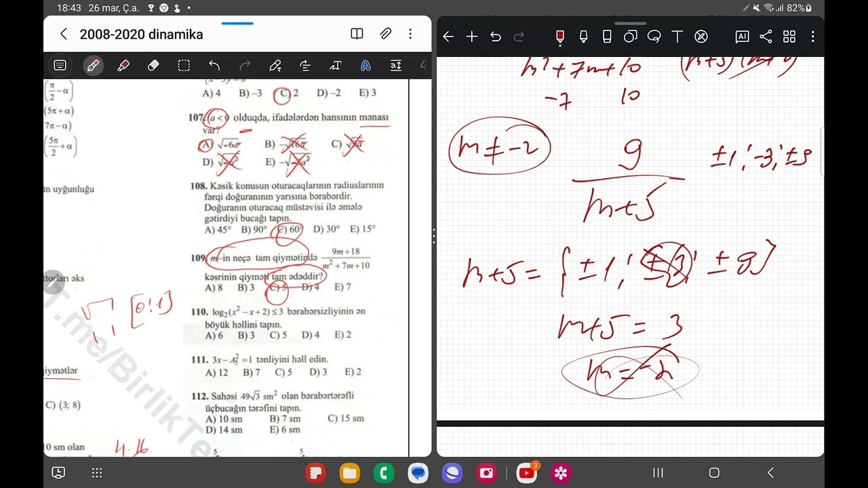Open the apps drawer grid icon
The height and width of the screenshot is (488, 868).
click(97, 472)
